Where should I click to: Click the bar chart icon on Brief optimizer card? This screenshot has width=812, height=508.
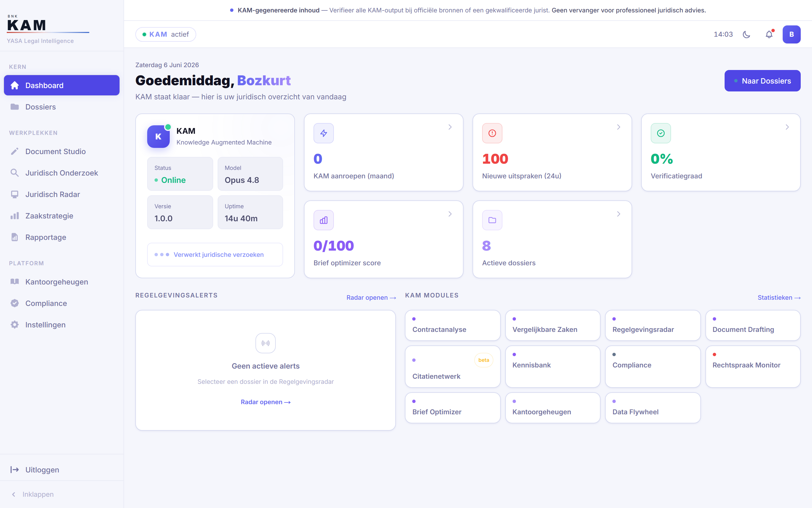click(x=323, y=220)
